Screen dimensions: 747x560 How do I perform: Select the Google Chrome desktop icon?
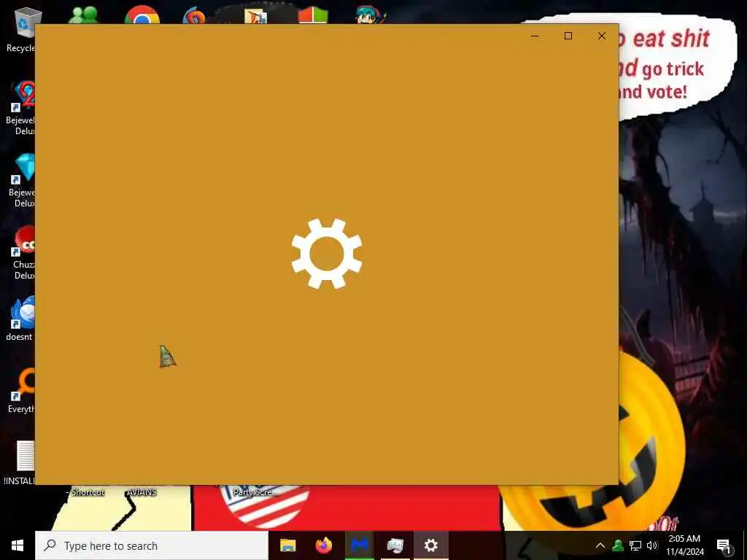coord(142,15)
